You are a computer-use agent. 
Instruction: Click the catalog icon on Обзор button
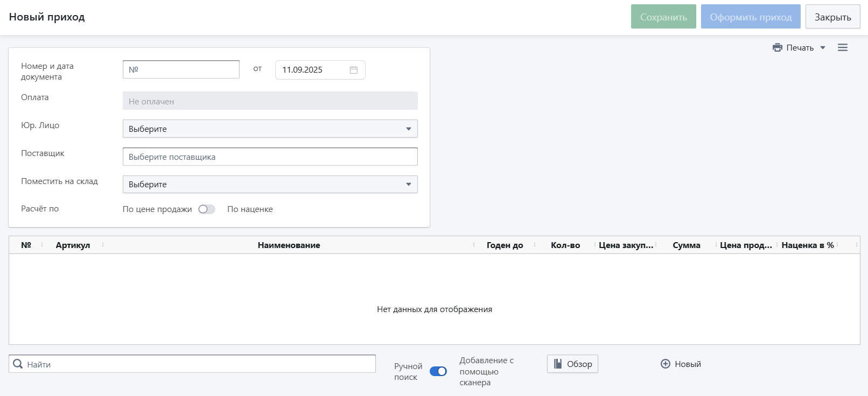(x=558, y=364)
